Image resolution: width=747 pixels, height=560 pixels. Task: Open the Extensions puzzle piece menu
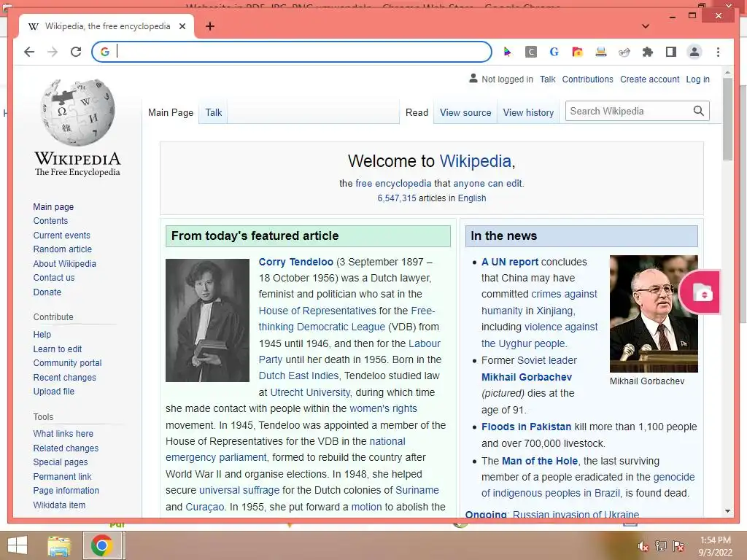[x=648, y=52]
